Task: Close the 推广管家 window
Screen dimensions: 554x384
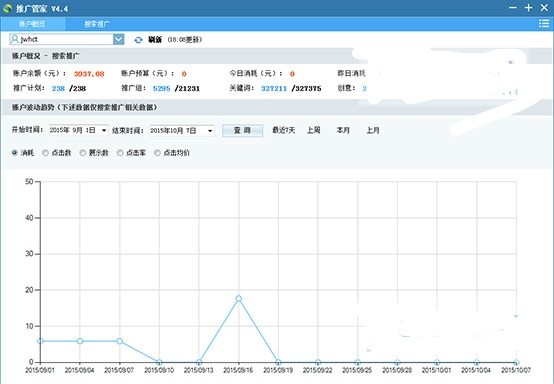Action: (x=544, y=7)
